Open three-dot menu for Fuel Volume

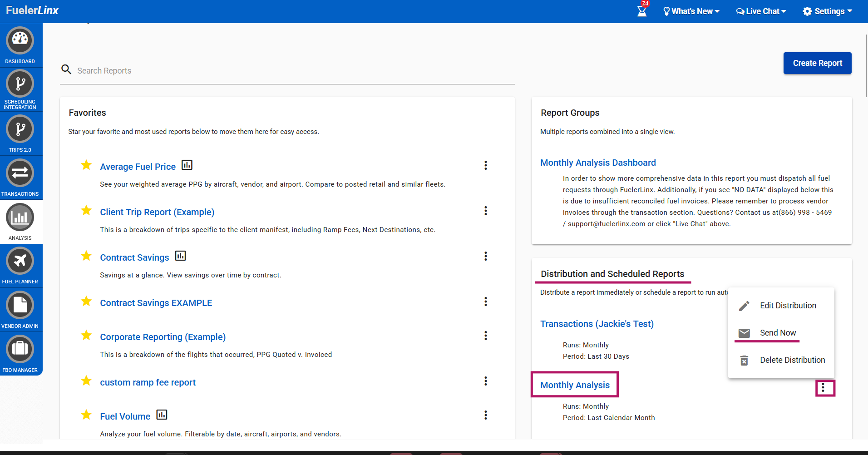[x=486, y=415]
